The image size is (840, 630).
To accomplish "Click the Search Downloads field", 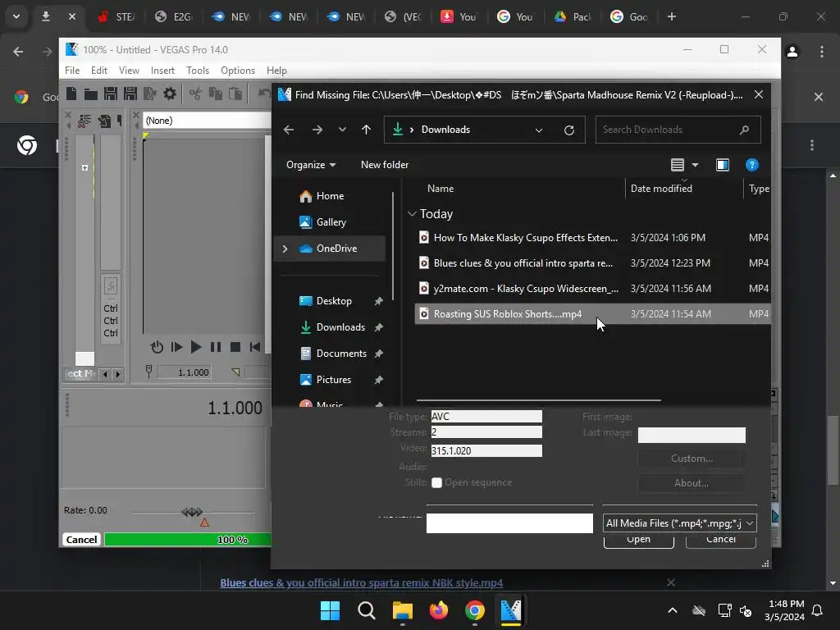I will 678,130.
